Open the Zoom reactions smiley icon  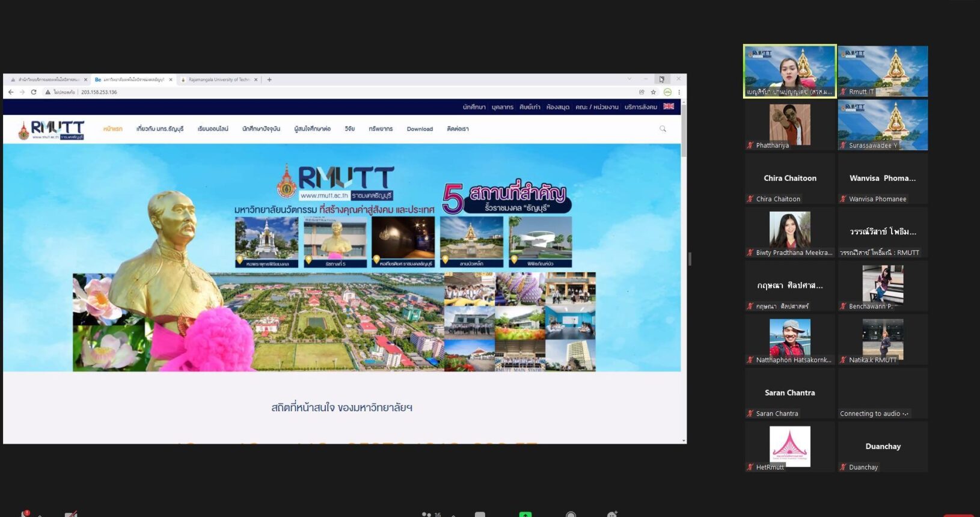pos(612,514)
